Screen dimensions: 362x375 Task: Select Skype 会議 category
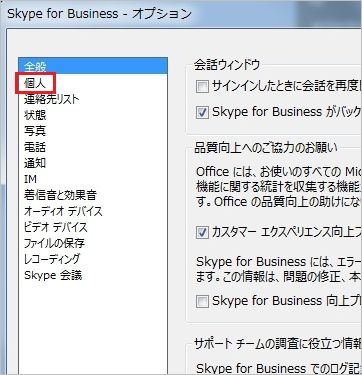pos(53,275)
